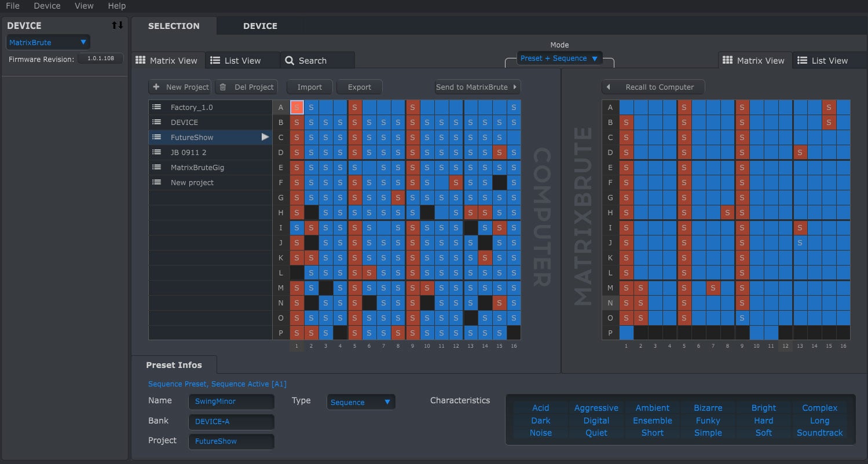Click the Export button
The image size is (868, 464).
(360, 87)
